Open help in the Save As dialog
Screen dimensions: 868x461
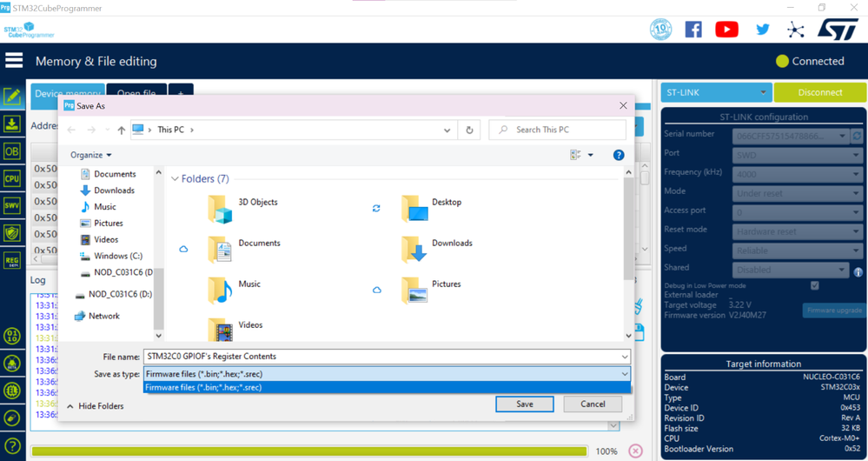click(619, 155)
